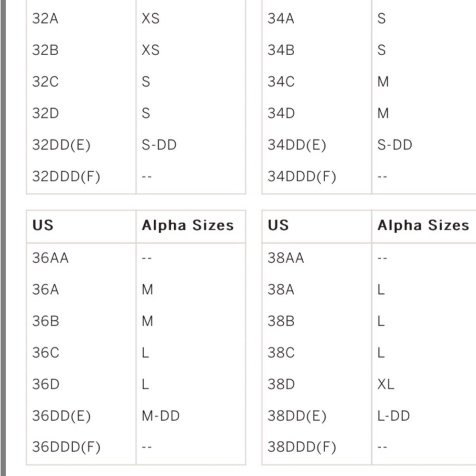
Task: Select the 34C size label
Action: tap(281, 82)
